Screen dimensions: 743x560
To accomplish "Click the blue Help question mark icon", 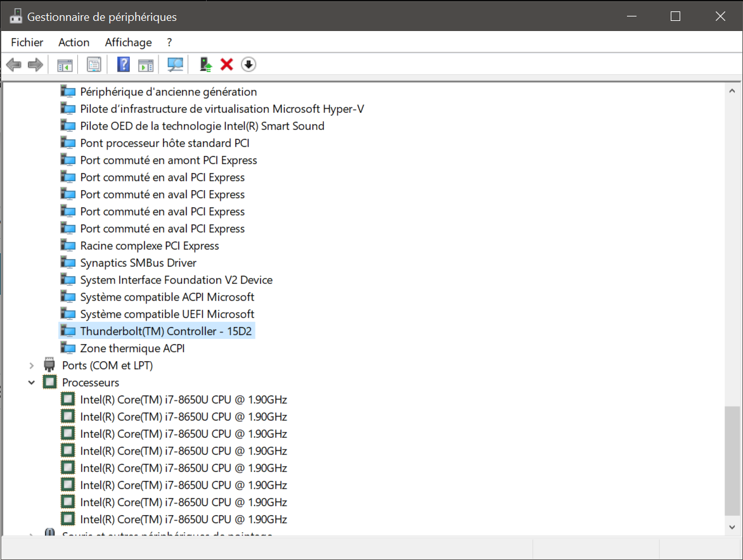I will click(124, 65).
